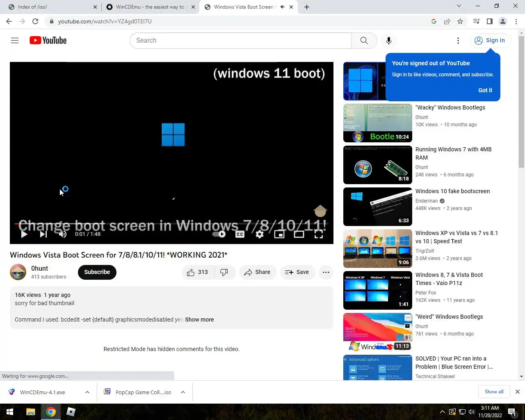Open Windows 8, 7 & Vista Boot Times thumbnail

(378, 290)
